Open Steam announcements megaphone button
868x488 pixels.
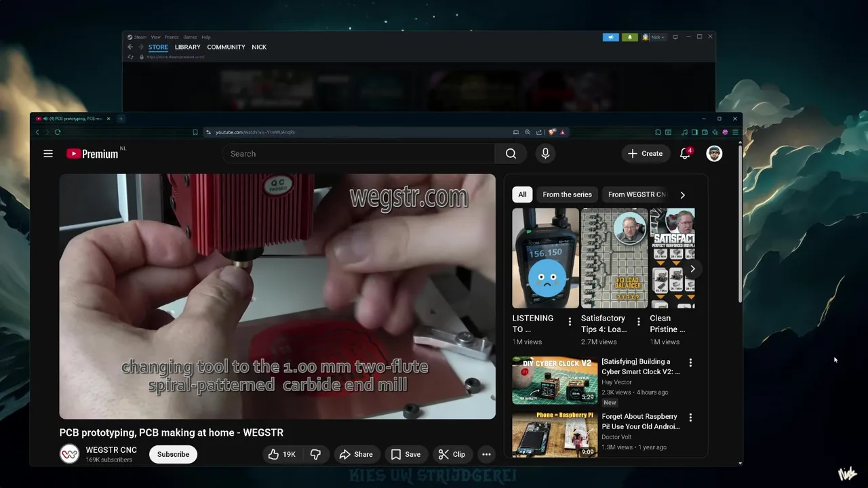pos(611,37)
